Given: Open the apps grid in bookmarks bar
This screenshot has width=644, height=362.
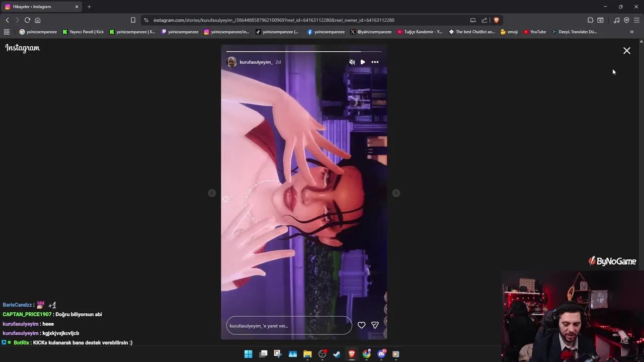Looking at the screenshot, I should click(7, 32).
